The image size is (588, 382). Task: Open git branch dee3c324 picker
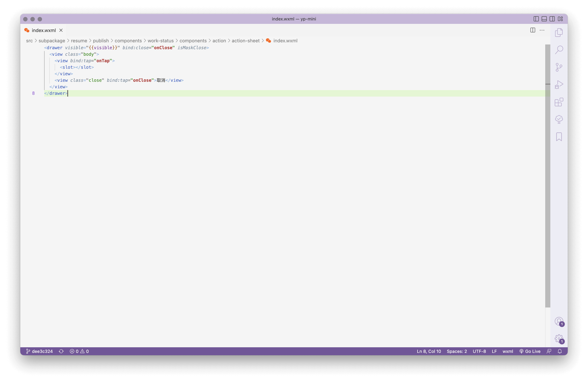click(x=39, y=351)
